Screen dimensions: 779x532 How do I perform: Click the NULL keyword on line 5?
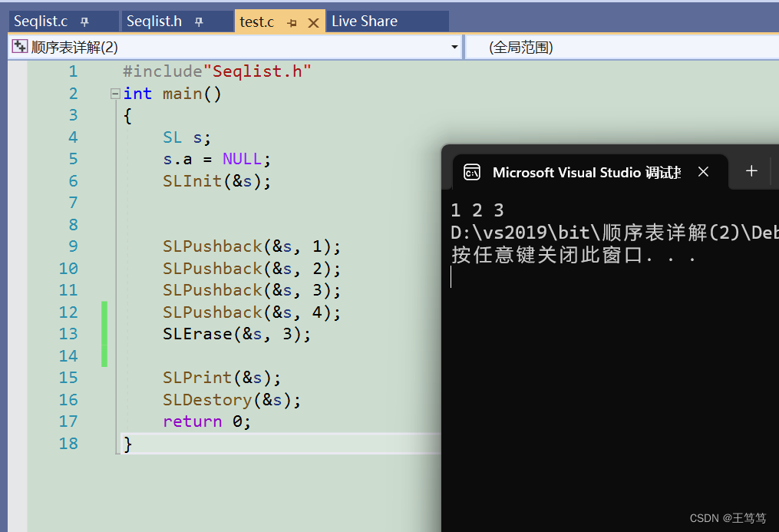click(x=242, y=159)
